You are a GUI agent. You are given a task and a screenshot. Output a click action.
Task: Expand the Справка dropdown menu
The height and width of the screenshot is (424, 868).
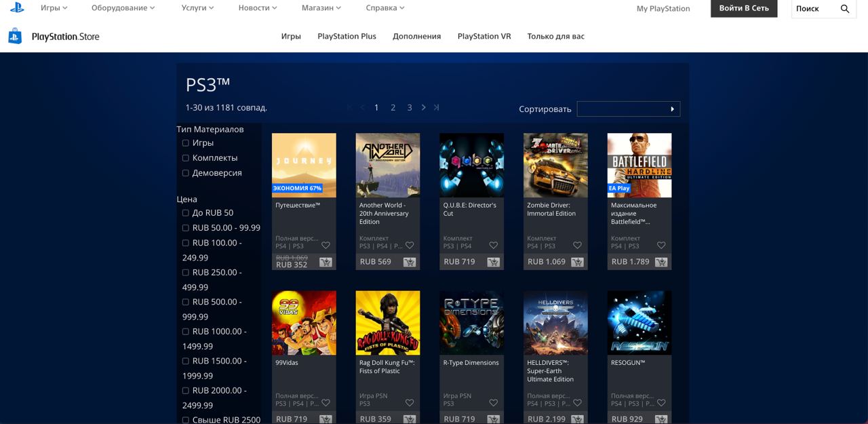(x=385, y=8)
